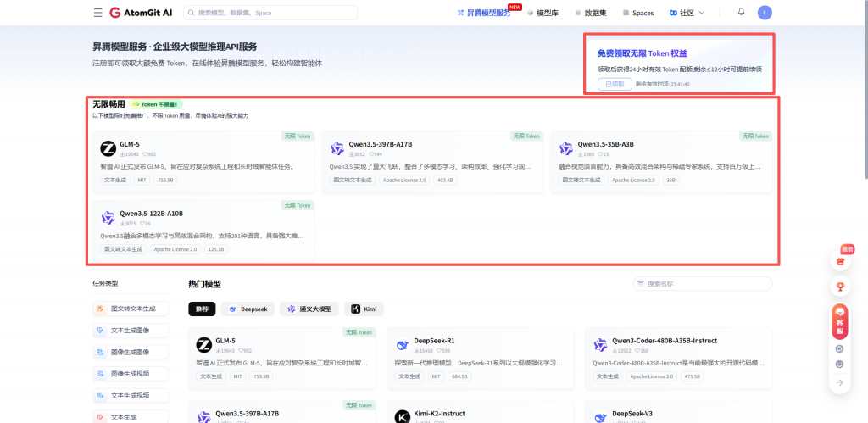Viewport: 868px width, 423px height.
Task: Open 昇腾模型服务 nav item
Action: [x=484, y=13]
